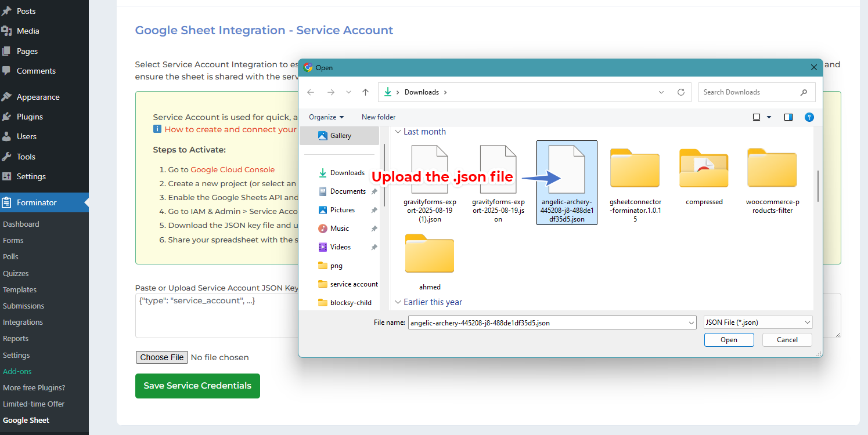
Task: Open the Forminator Integrations page
Action: pos(23,322)
